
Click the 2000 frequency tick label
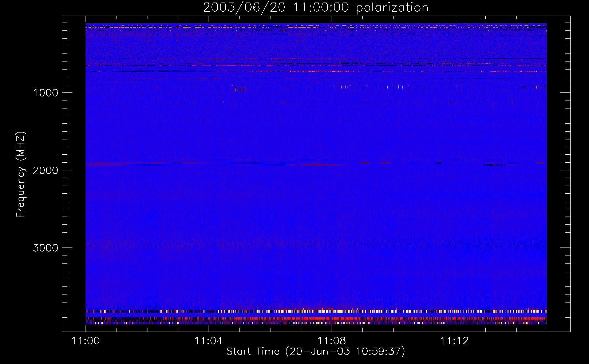46,170
